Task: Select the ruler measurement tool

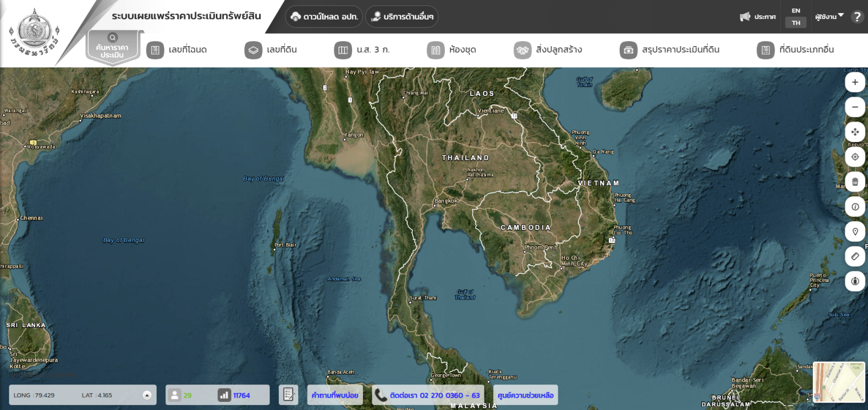Action: (x=854, y=257)
